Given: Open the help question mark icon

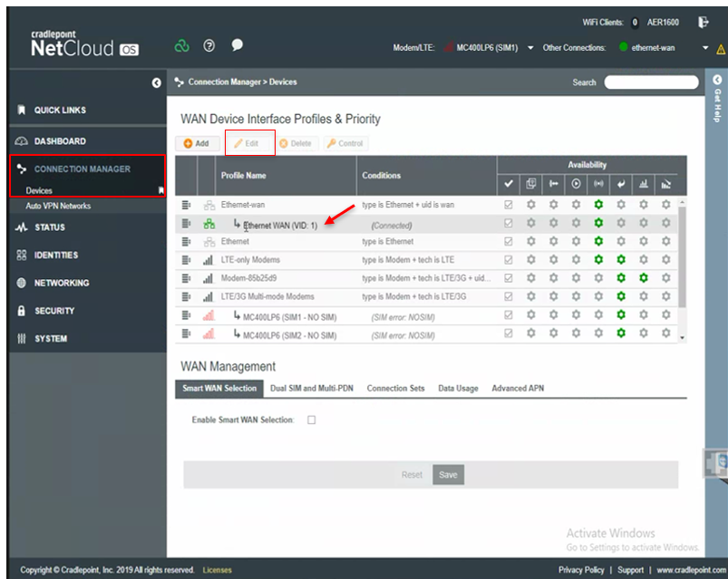Looking at the screenshot, I should tap(209, 45).
